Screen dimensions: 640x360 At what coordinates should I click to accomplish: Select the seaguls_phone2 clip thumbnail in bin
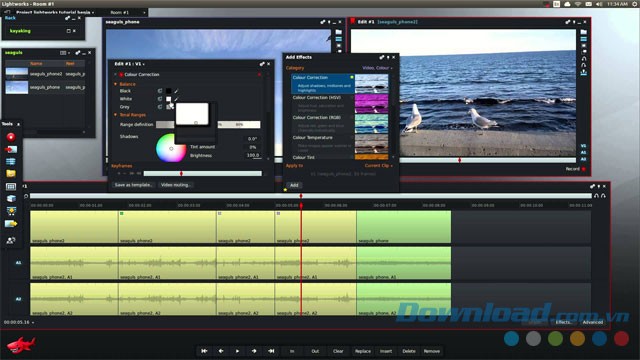point(17,74)
